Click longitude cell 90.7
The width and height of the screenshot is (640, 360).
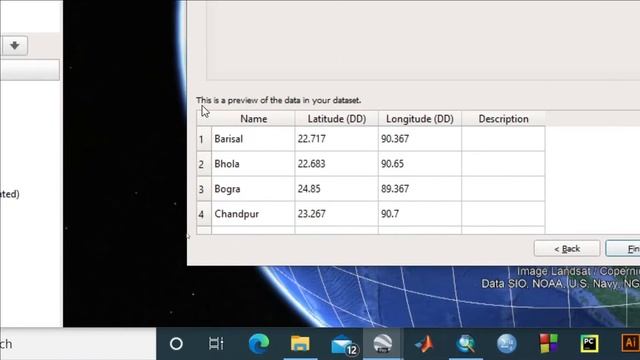pos(420,214)
